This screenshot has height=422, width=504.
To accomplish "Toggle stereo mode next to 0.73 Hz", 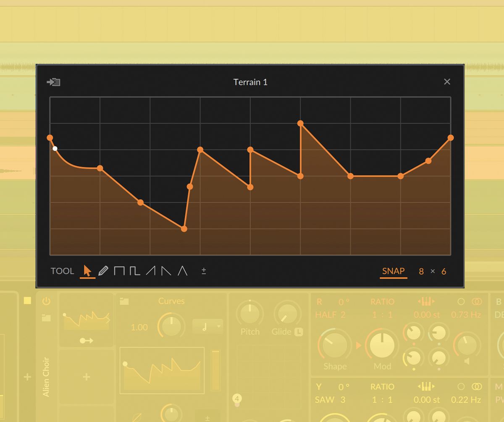I will [x=476, y=301].
